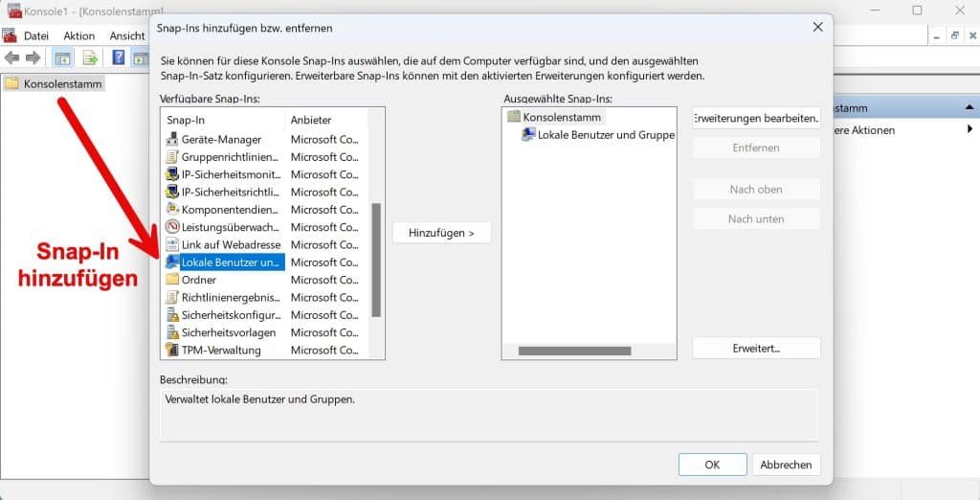Click the Konsole1 window title icon
The height and width of the screenshot is (500, 980).
tap(14, 11)
